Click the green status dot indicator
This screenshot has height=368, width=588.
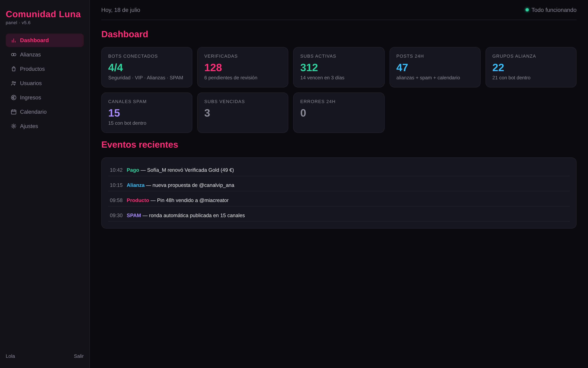[x=527, y=10]
